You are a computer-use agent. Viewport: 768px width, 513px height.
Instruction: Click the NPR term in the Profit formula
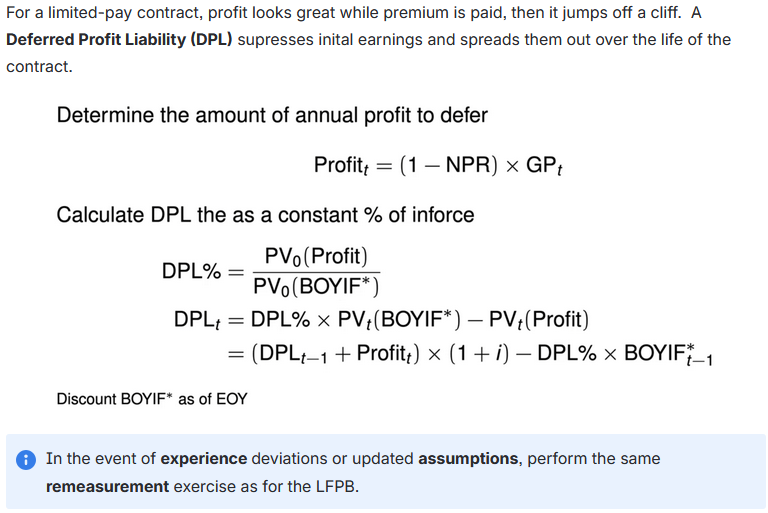[460, 165]
